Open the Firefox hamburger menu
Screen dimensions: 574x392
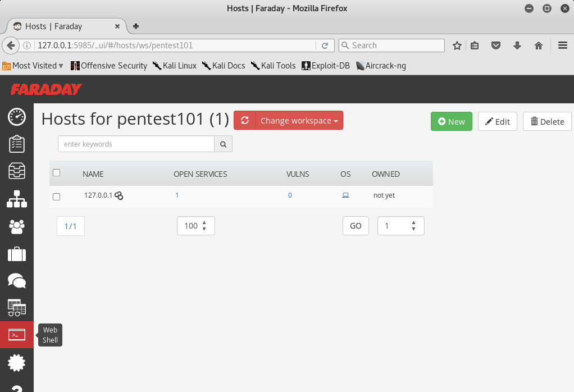(x=563, y=45)
